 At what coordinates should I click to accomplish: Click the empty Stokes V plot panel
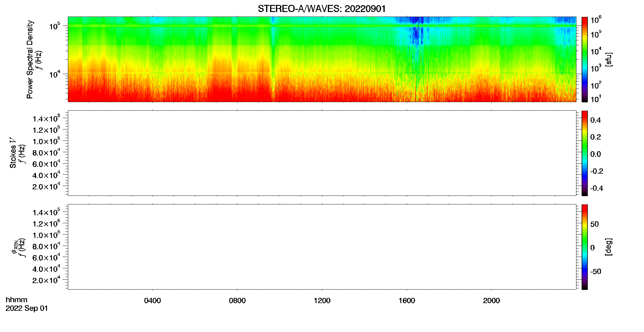tap(322, 153)
